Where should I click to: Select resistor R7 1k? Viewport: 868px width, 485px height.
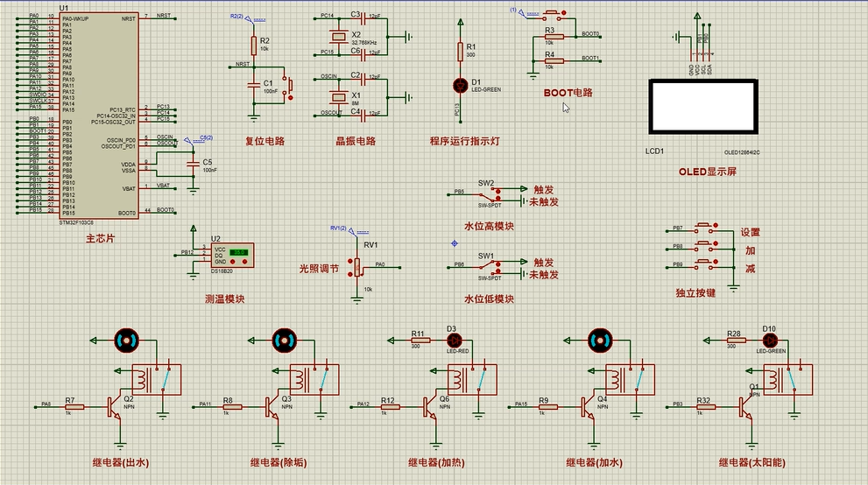tap(74, 407)
